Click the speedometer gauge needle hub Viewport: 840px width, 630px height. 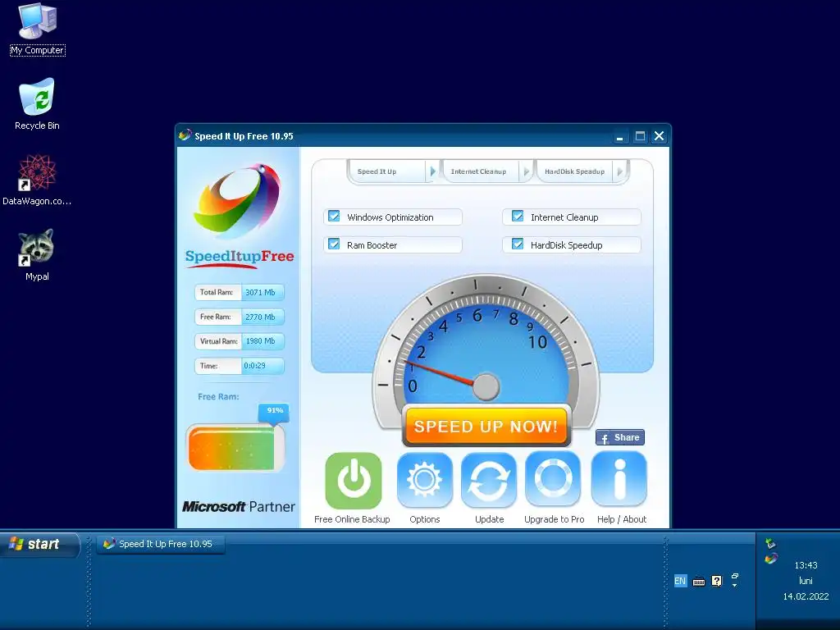pyautogui.click(x=486, y=387)
